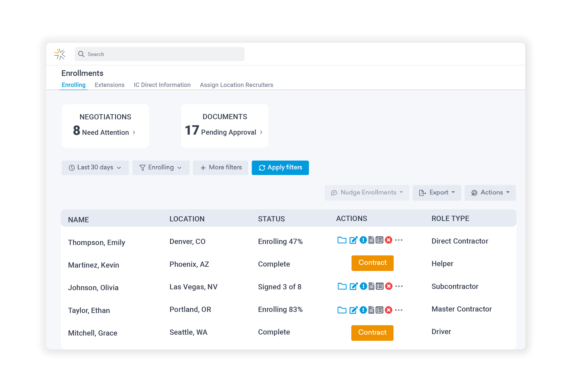Click the red cancel icon for Taylor, Ethan
This screenshot has height=392, width=567.
[388, 310]
